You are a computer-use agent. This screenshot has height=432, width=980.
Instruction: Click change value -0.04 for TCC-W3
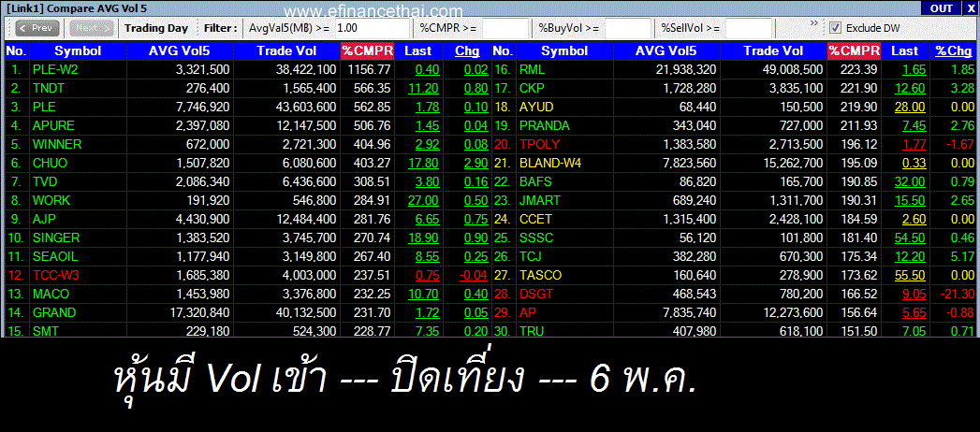pyautogui.click(x=473, y=275)
